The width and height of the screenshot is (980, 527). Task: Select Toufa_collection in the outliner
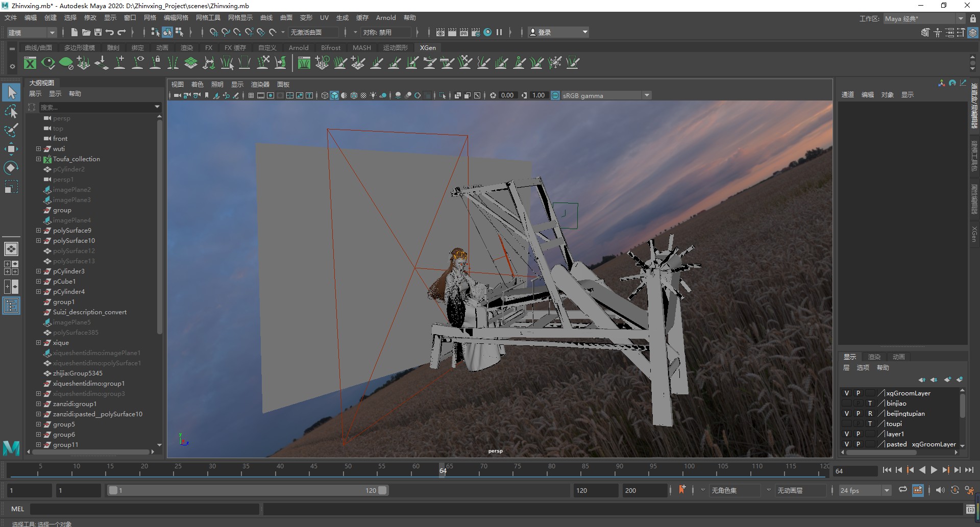pyautogui.click(x=77, y=159)
